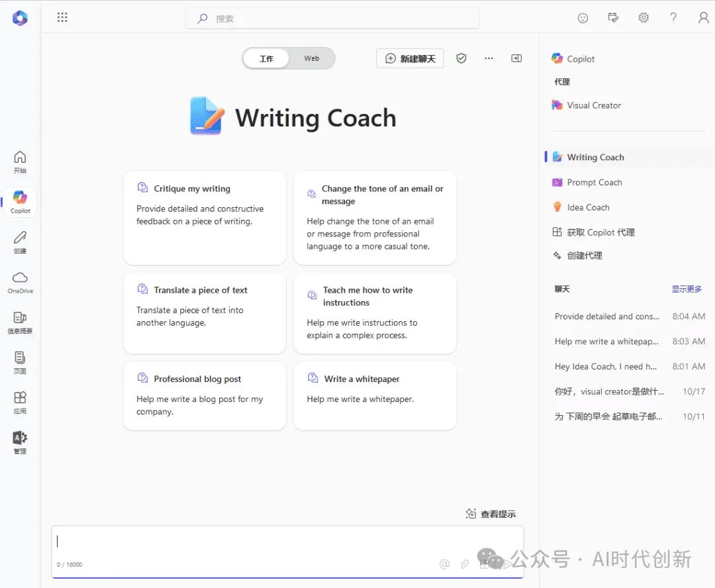
Task: Select Teach me how to write instructions
Action: (x=375, y=313)
